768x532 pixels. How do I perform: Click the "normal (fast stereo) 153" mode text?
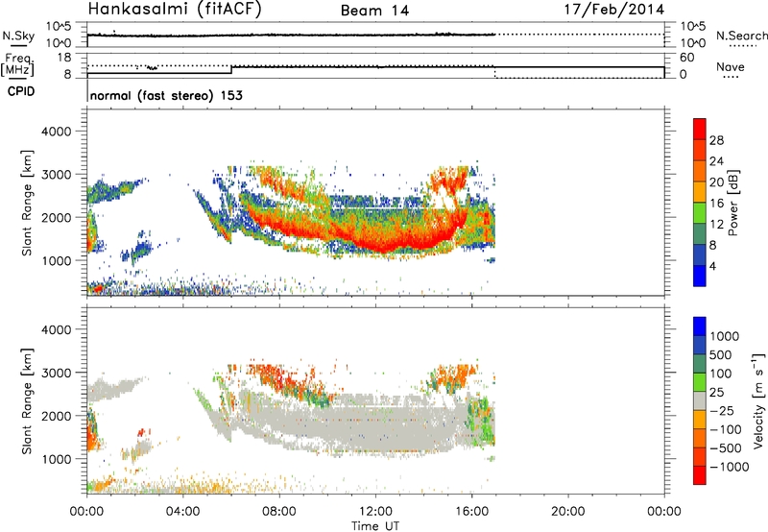coord(166,95)
